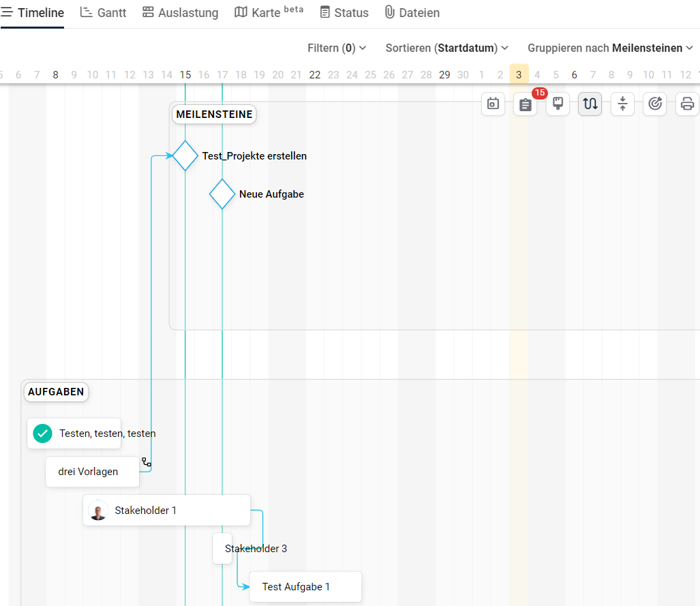This screenshot has height=606, width=700.
Task: Select the Neue Aufgabe milestone diamond
Action: pyautogui.click(x=222, y=194)
